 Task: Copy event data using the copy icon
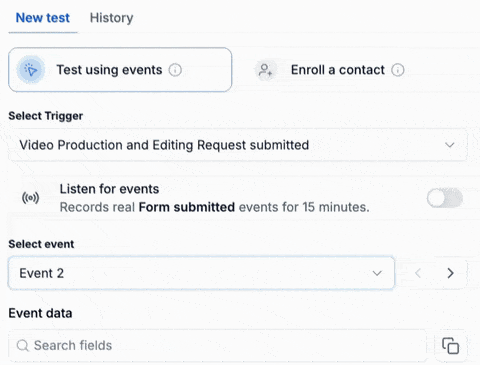[450, 346]
